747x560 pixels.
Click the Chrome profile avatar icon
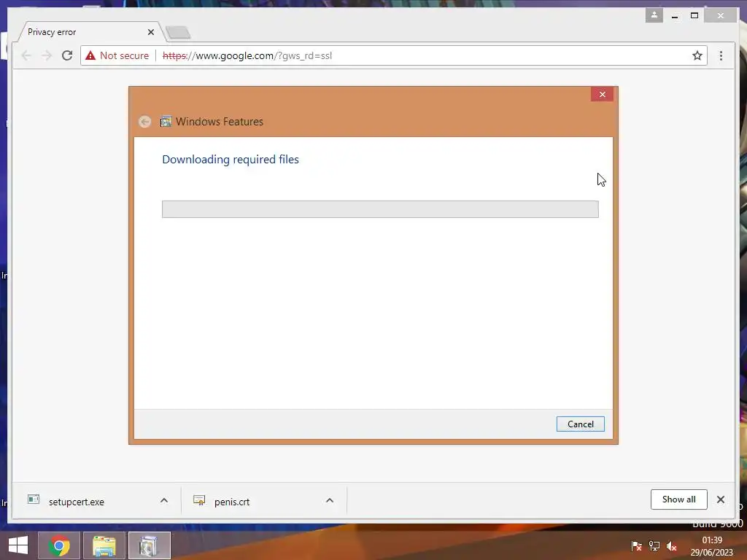pos(654,15)
